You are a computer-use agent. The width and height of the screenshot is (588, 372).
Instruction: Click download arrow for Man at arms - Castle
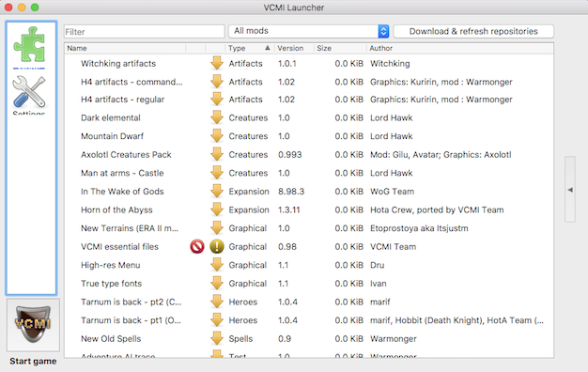[217, 173]
